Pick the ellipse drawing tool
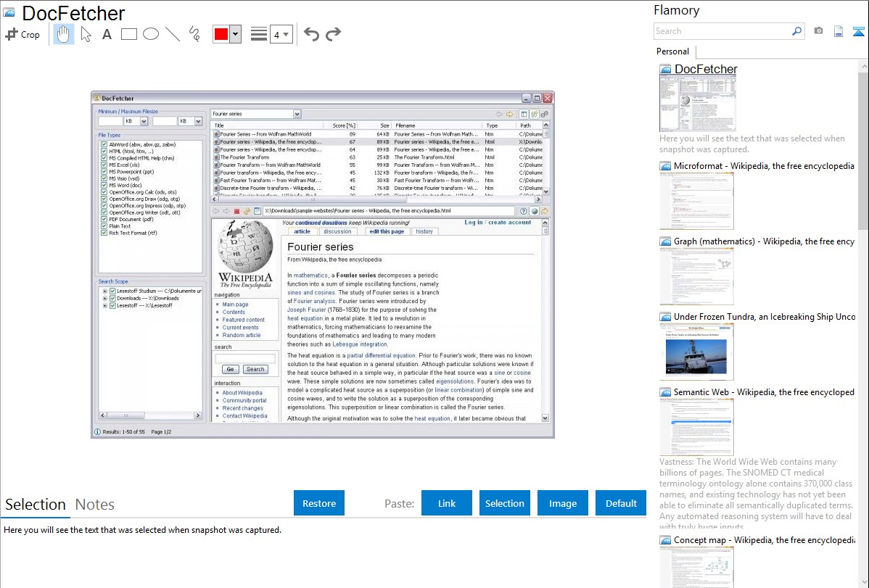Viewport: 869px width, 588px height. (x=151, y=34)
